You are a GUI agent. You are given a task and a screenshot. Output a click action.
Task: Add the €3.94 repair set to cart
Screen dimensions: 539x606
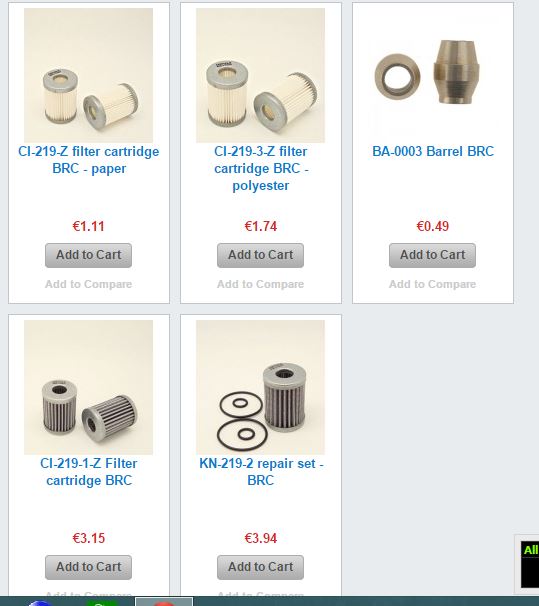tap(260, 567)
